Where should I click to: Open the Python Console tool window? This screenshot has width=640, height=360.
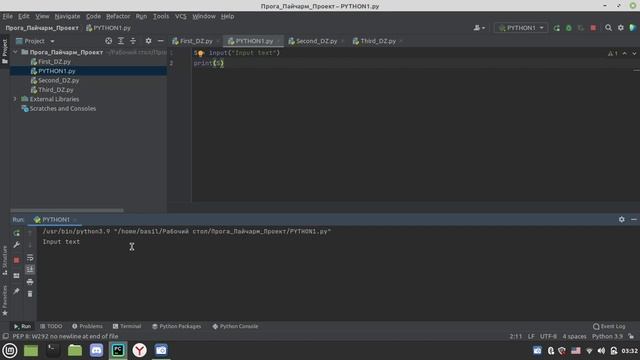(x=235, y=327)
